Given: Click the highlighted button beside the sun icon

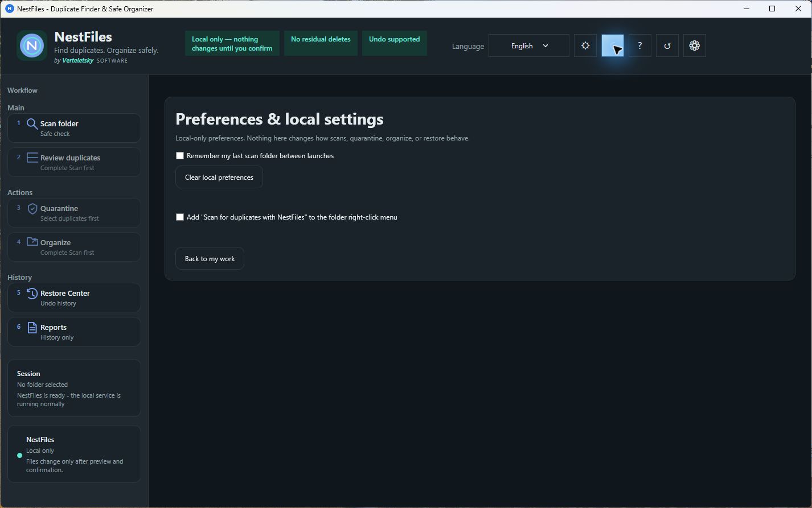Looking at the screenshot, I should click(613, 46).
